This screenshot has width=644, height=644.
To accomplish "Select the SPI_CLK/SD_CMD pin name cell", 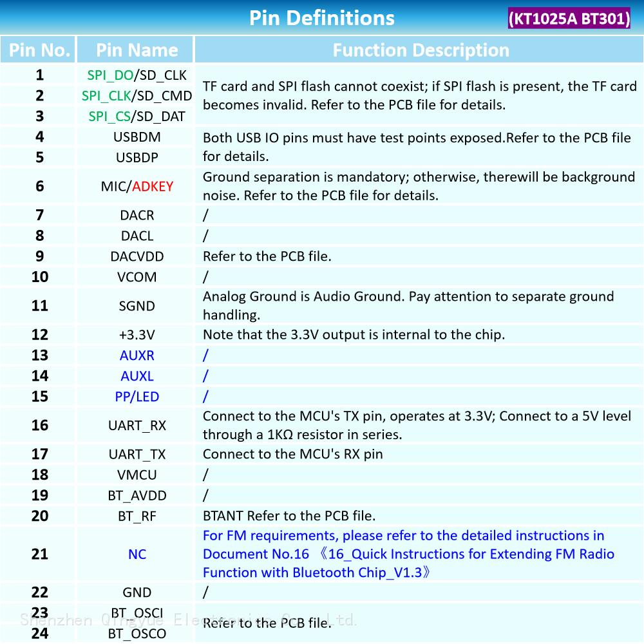I will tap(137, 96).
